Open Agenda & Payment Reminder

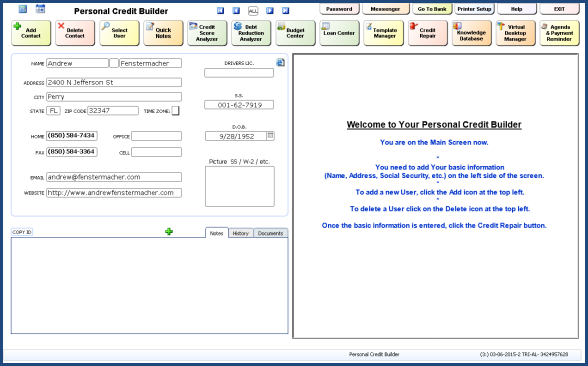coord(559,33)
